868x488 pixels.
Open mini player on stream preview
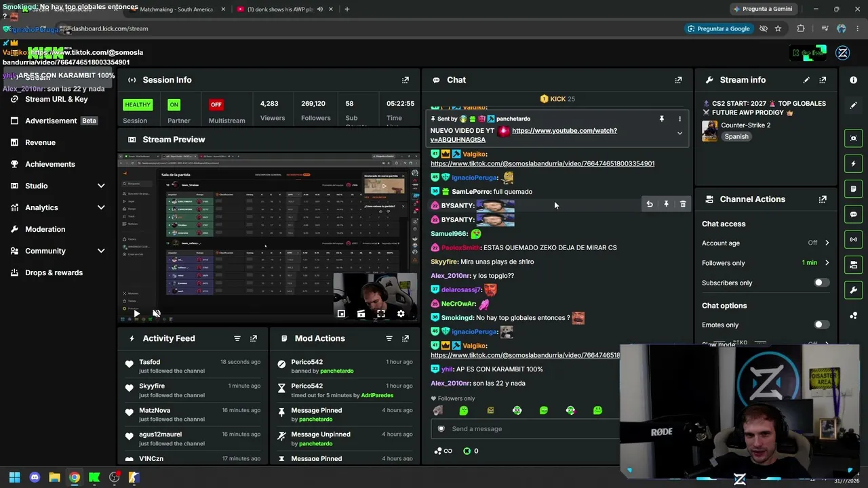click(x=341, y=314)
